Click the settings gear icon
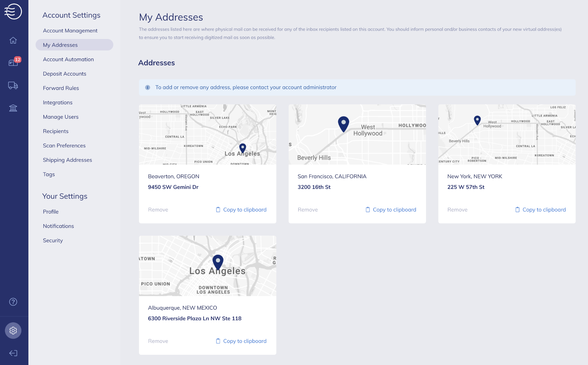Viewport: 588px width, 365px height. click(13, 330)
